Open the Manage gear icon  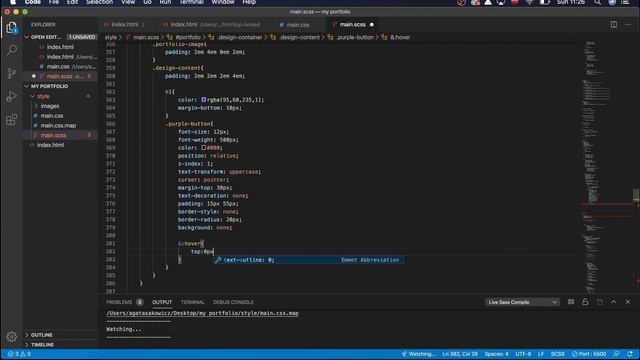(x=11, y=336)
